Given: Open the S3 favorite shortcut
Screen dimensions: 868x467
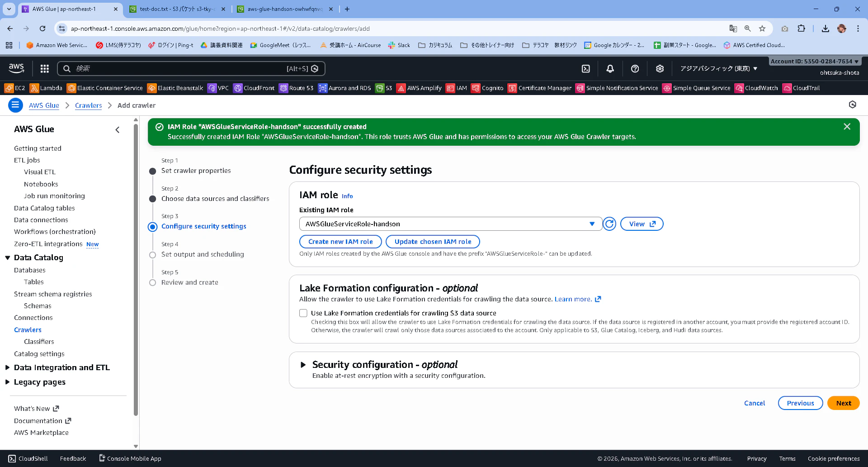Looking at the screenshot, I should 384,88.
